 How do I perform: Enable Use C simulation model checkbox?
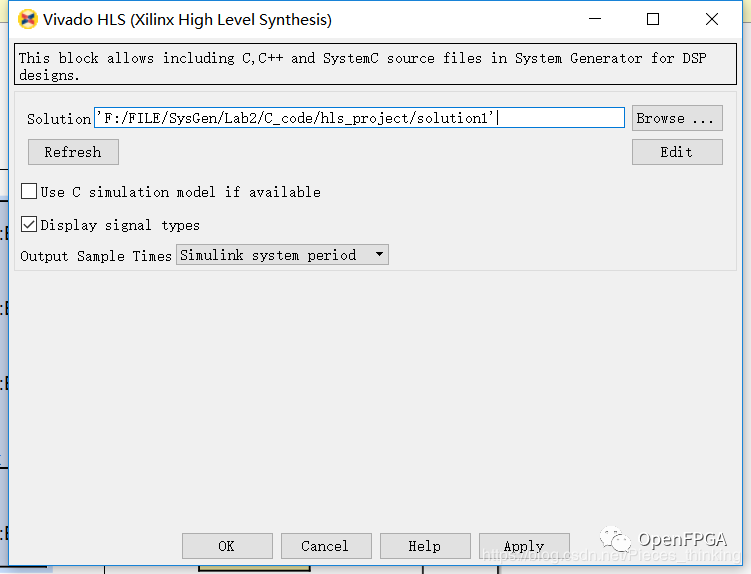pyautogui.click(x=29, y=191)
